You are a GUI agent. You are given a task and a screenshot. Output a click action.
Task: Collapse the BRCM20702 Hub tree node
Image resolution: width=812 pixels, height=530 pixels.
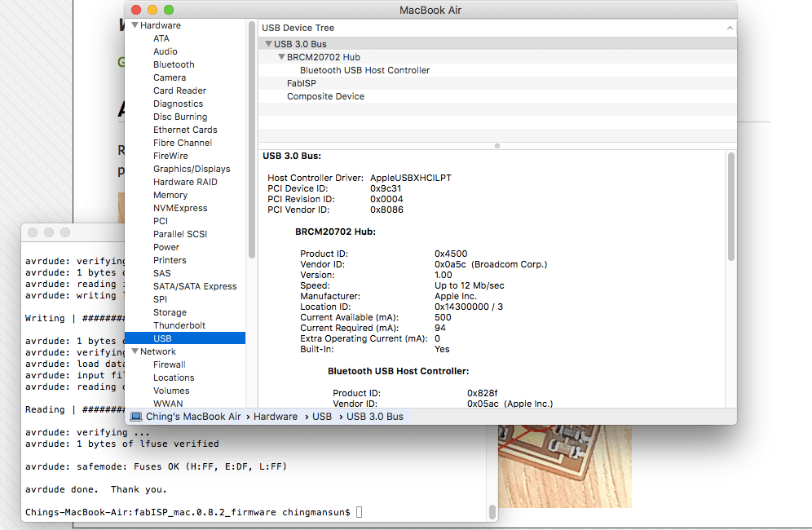point(281,57)
